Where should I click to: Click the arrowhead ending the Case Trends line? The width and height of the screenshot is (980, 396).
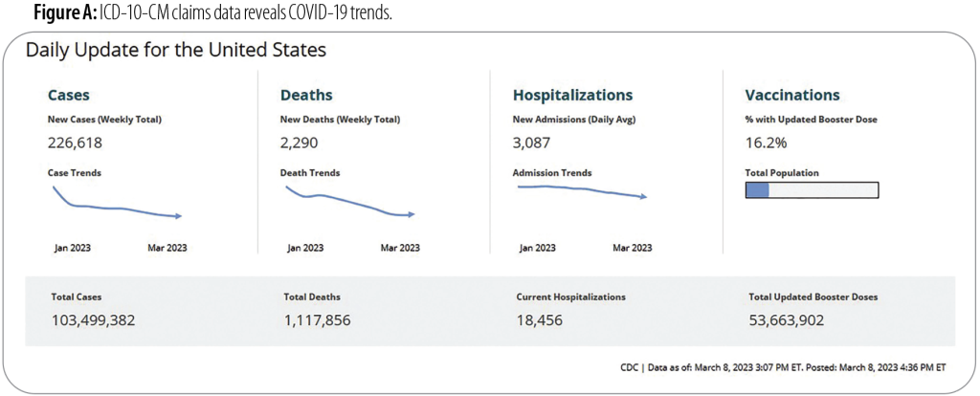[178, 216]
